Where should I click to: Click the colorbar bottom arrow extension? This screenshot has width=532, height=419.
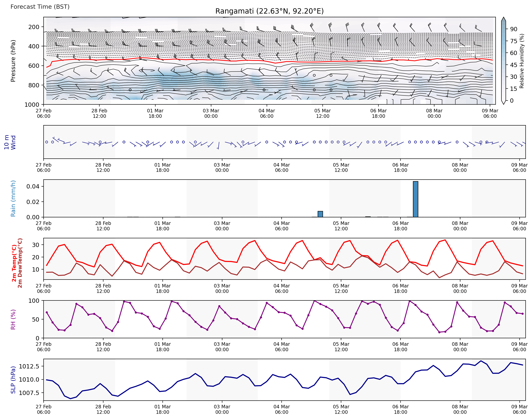[504, 102]
